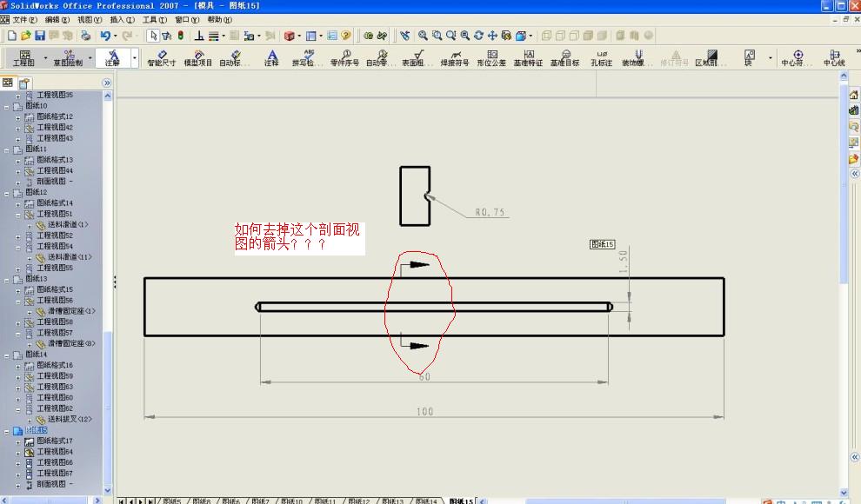
Task: Click the 基准特征 Datum Feature tool
Action: pos(528,58)
